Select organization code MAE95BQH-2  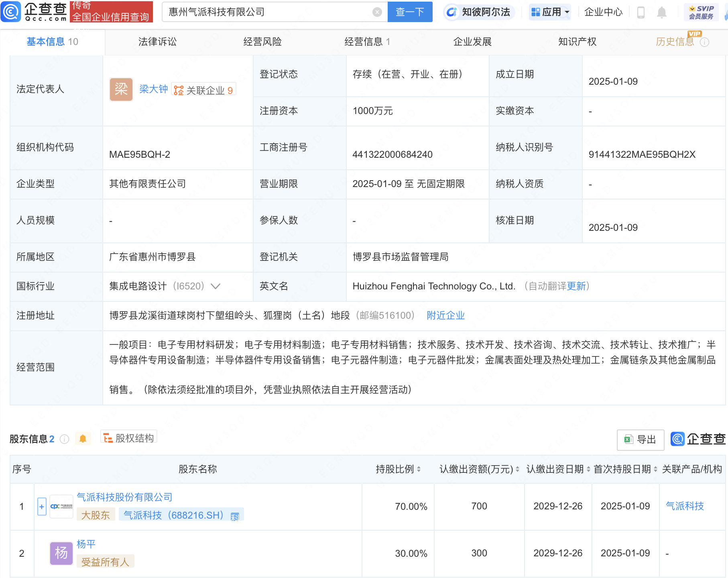click(140, 155)
